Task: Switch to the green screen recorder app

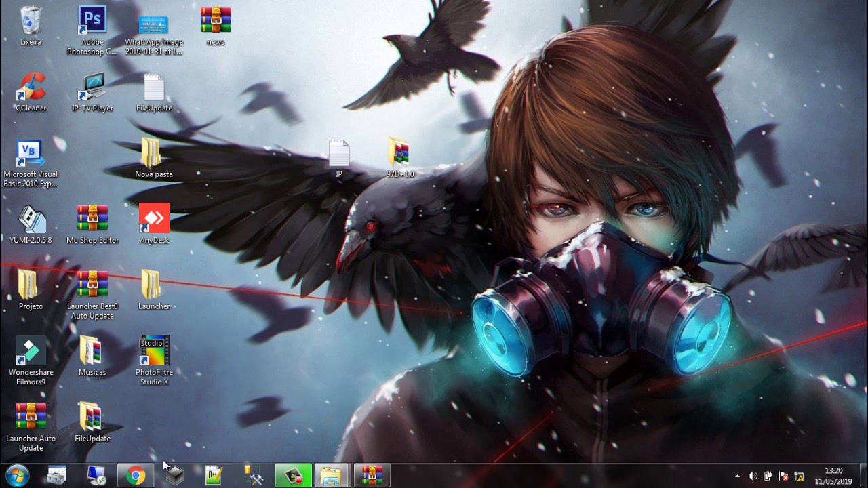Action: pos(293,476)
